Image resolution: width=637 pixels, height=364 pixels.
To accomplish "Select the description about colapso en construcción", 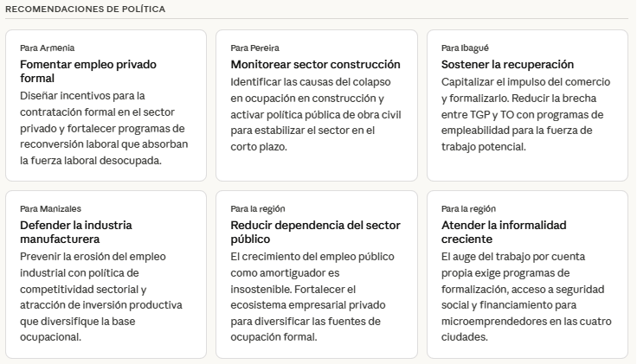I will 314,114.
